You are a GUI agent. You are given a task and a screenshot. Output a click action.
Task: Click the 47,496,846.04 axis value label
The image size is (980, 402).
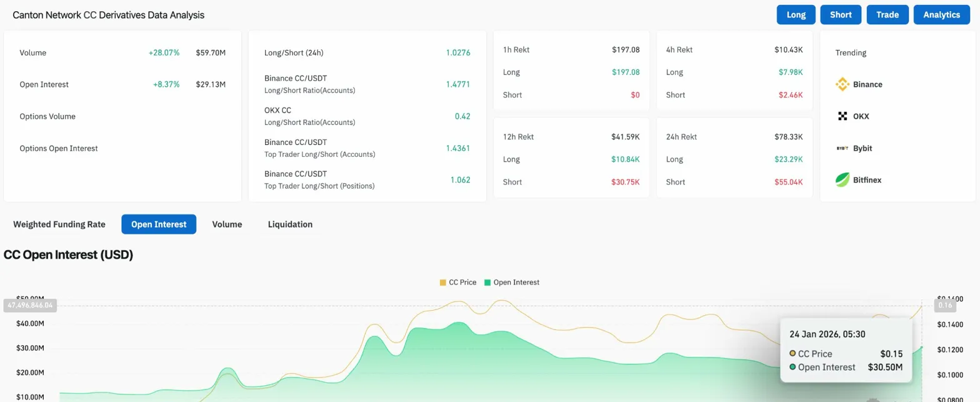point(31,306)
